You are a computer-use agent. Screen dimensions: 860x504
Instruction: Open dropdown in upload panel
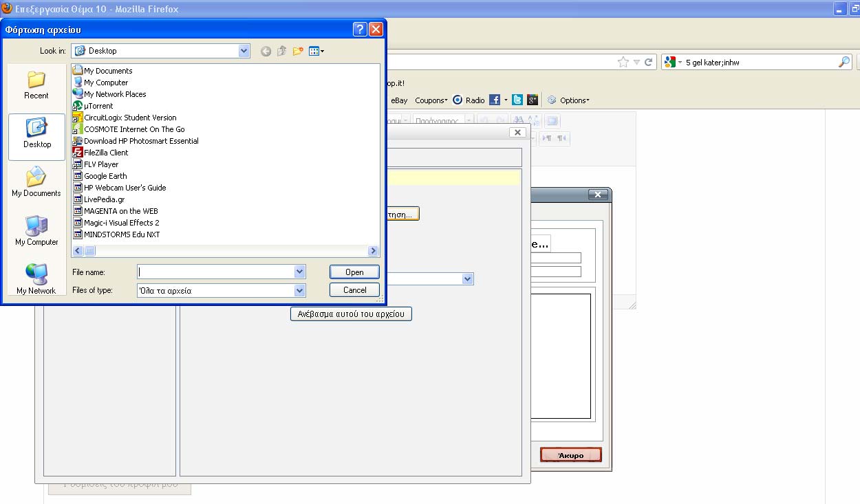pos(468,279)
